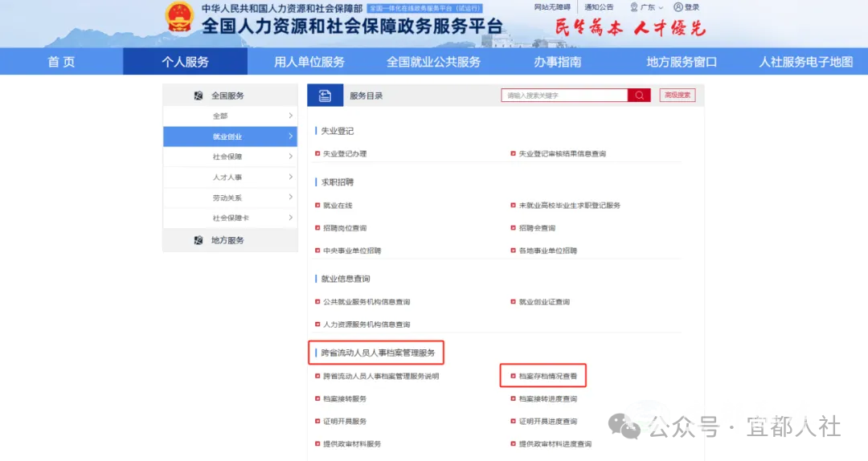Click the 高级搜索 button

677,96
